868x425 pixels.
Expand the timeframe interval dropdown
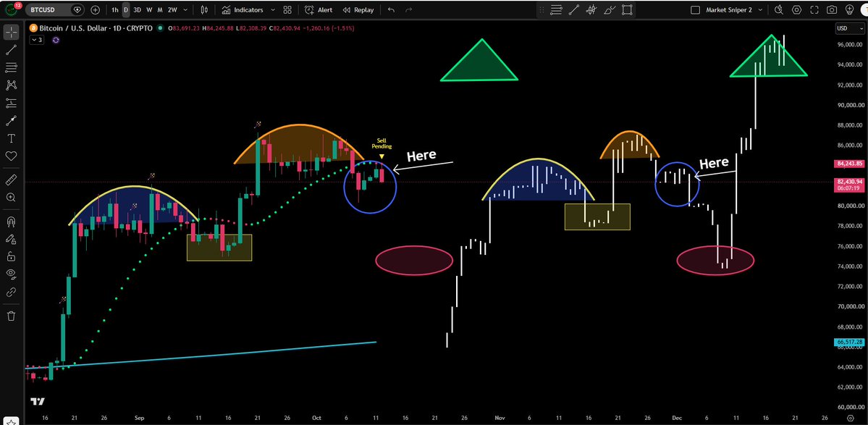tap(185, 10)
